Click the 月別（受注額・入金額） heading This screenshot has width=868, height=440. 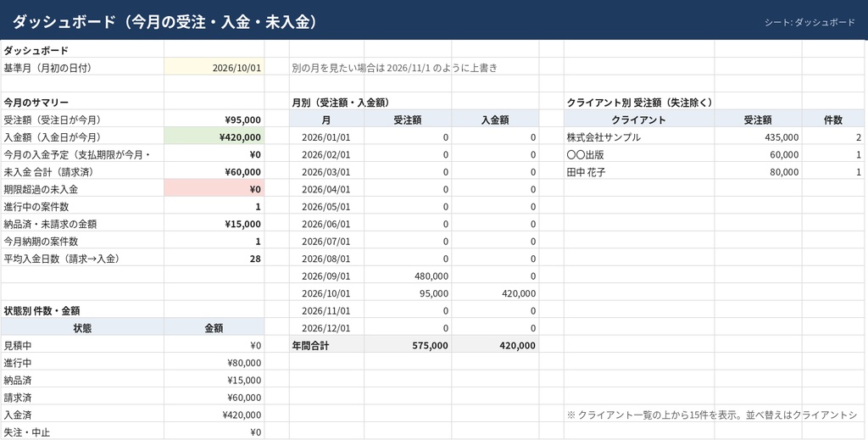(341, 103)
